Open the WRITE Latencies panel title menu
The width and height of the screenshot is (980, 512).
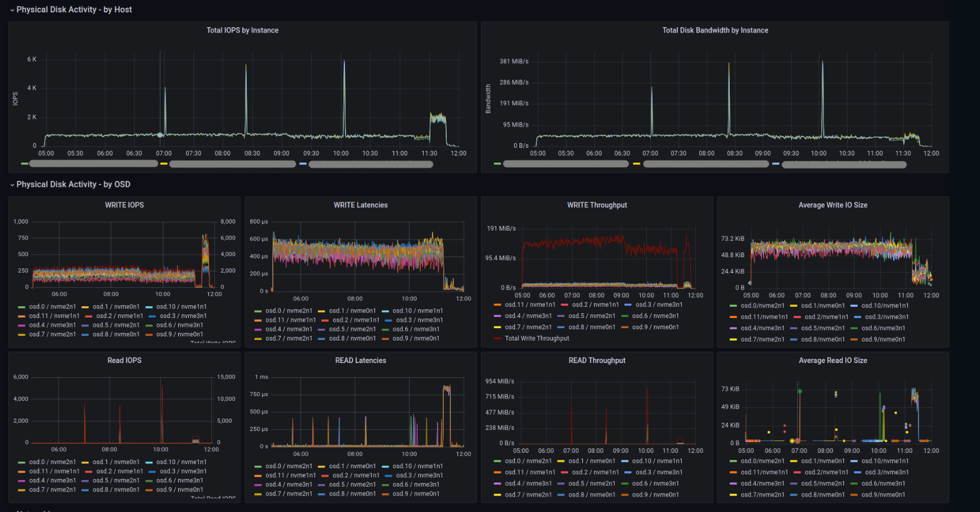coord(360,205)
